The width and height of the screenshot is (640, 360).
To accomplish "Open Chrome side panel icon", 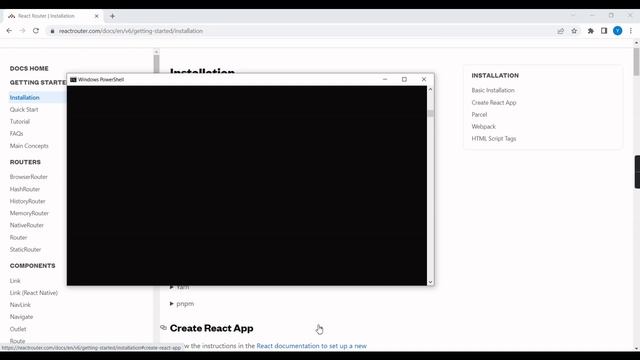I will pos(604,31).
